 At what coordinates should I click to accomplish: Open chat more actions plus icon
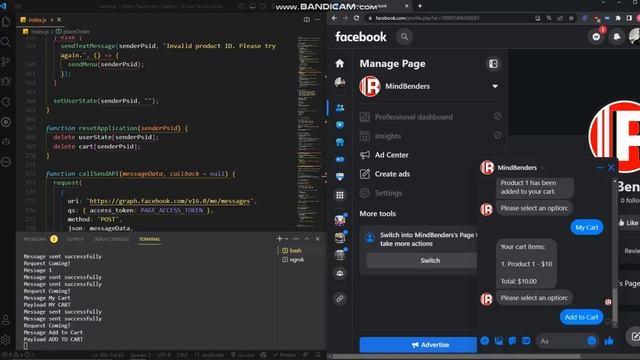pyautogui.click(x=485, y=341)
